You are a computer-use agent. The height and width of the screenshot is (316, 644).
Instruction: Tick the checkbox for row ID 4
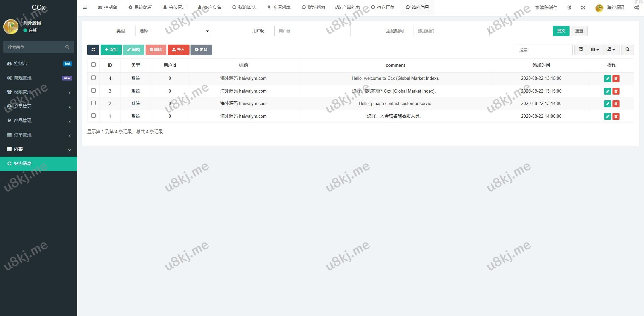point(94,78)
